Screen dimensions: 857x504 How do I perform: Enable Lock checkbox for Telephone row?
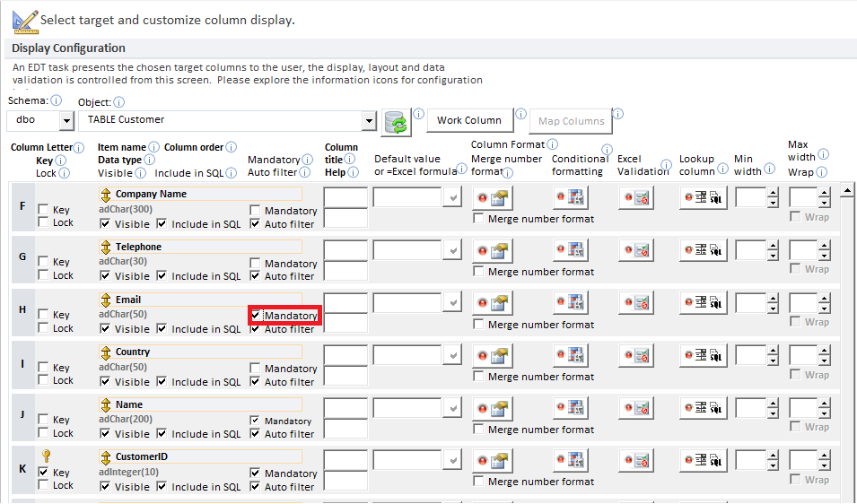click(43, 275)
